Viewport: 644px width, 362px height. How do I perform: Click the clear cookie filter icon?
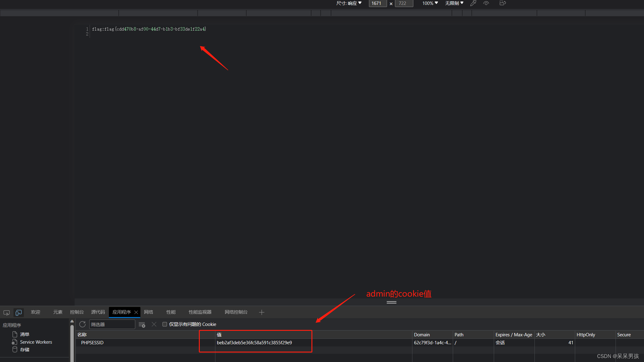pos(142,324)
